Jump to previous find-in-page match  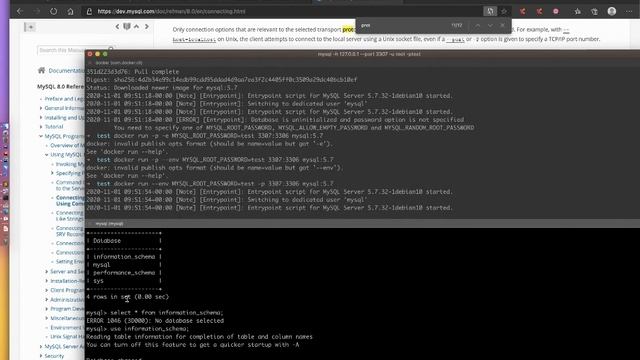pos(478,25)
